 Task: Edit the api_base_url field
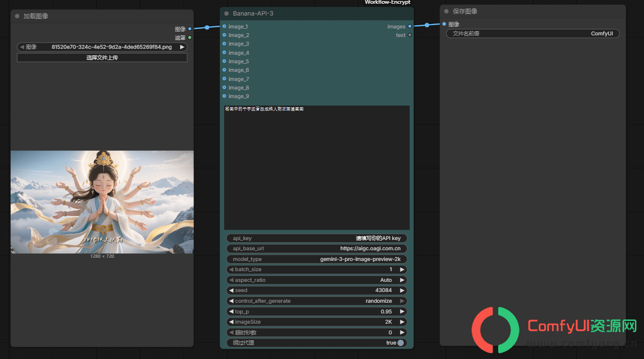[x=316, y=249]
